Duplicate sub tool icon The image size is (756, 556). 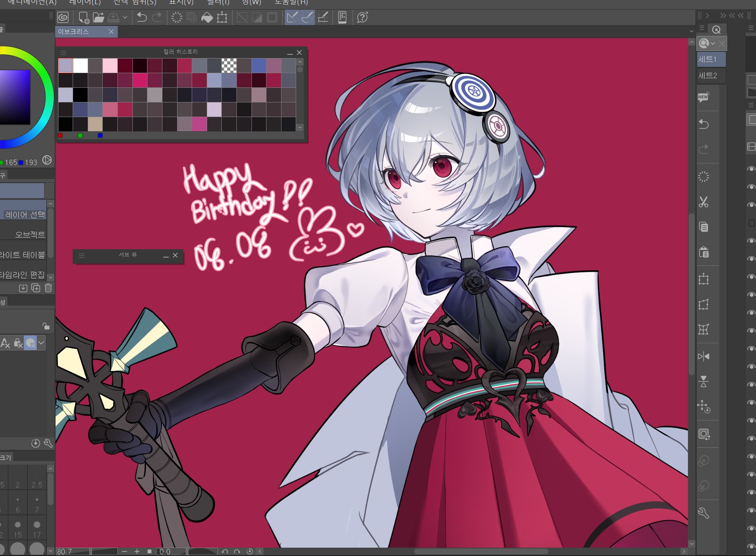click(36, 288)
